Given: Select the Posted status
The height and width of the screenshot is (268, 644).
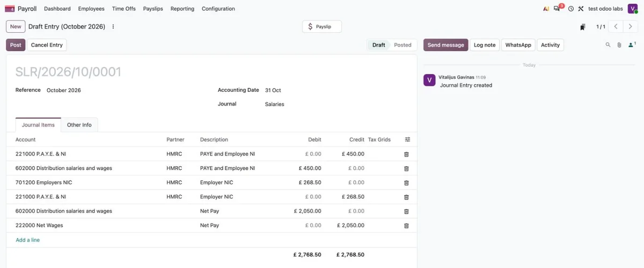Looking at the screenshot, I should coord(402,45).
